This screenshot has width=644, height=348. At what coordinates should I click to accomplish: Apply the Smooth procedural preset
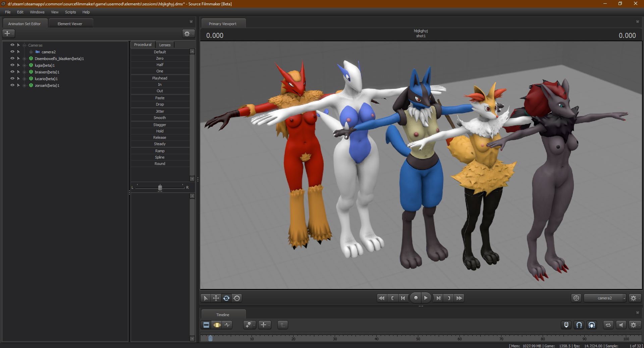point(160,118)
